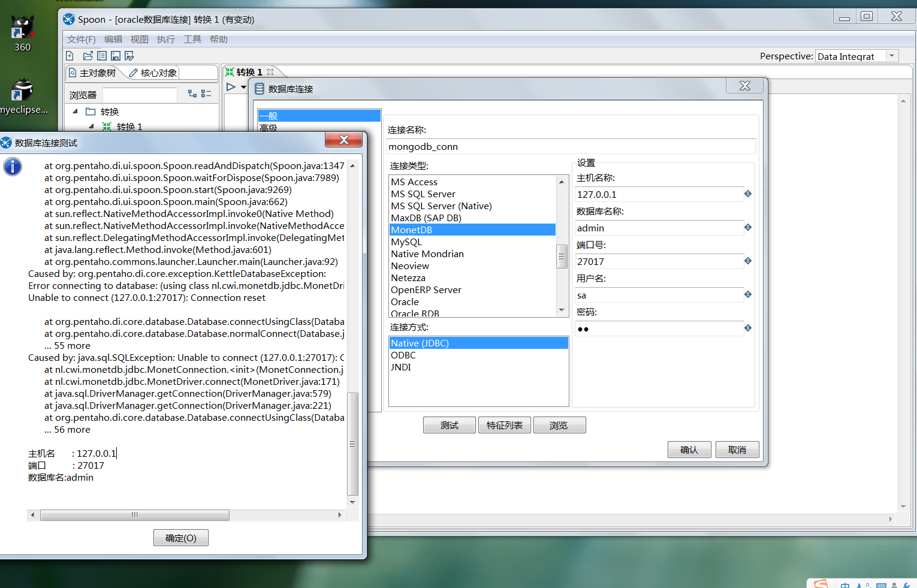Select ODBC access method
Image resolution: width=917 pixels, height=588 pixels.
(478, 355)
